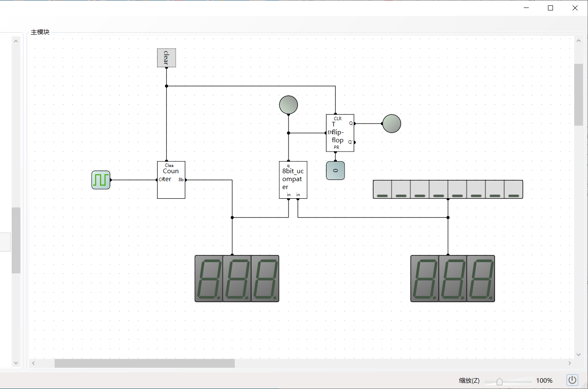
Task: Select the first digit of the DIP switch display
Action: pos(425,278)
